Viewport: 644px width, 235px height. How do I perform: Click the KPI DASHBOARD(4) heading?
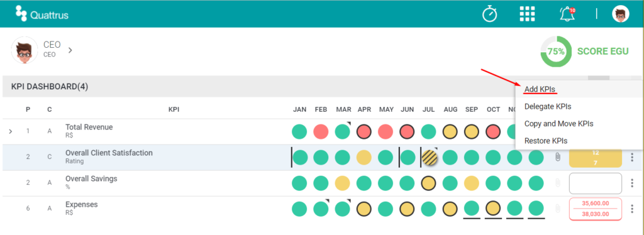pyautogui.click(x=49, y=87)
